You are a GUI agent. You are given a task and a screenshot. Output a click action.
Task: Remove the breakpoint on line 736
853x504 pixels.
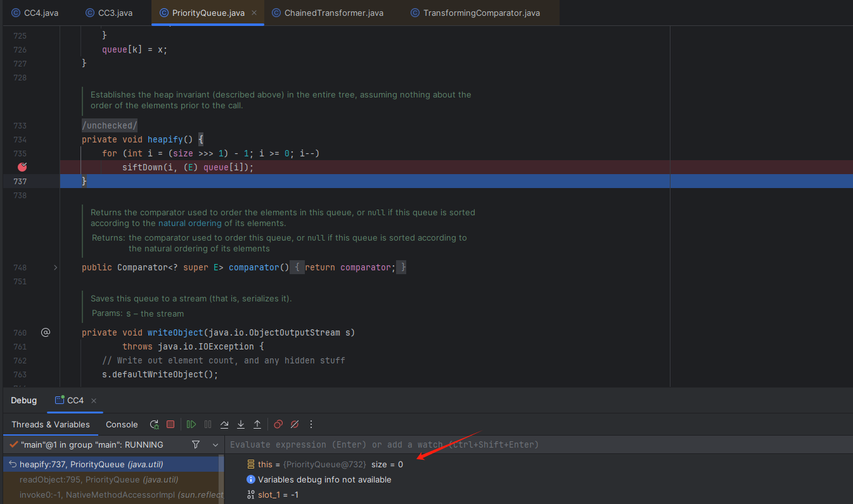(23, 167)
